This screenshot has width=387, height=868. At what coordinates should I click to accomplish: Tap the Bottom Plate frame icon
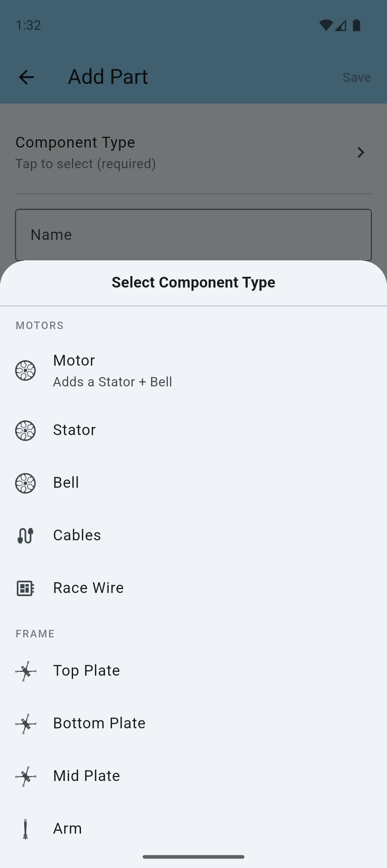[25, 724]
